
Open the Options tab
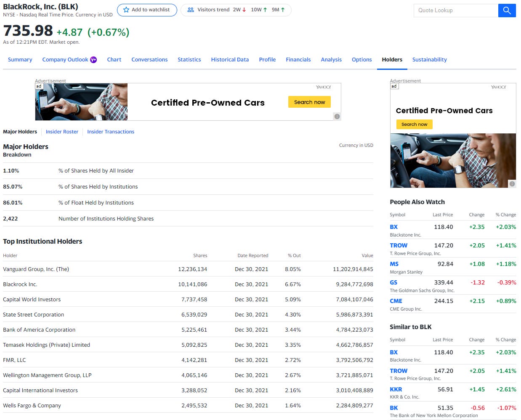(x=362, y=60)
